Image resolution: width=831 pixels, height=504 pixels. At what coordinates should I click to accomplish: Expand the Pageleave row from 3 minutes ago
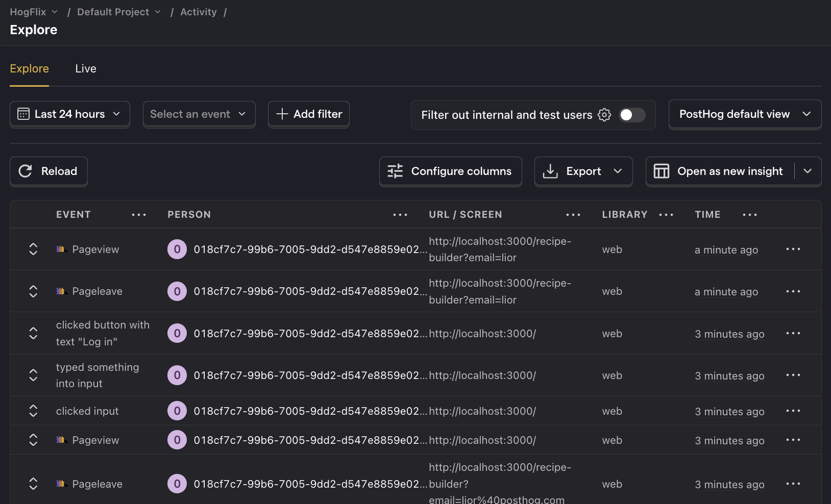33,484
